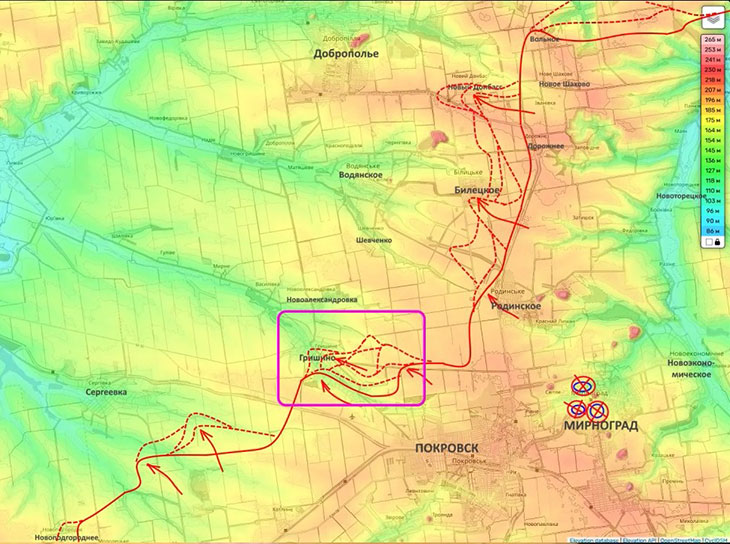Click the topmost crossed-out marker above Мирноград

pos(582,387)
